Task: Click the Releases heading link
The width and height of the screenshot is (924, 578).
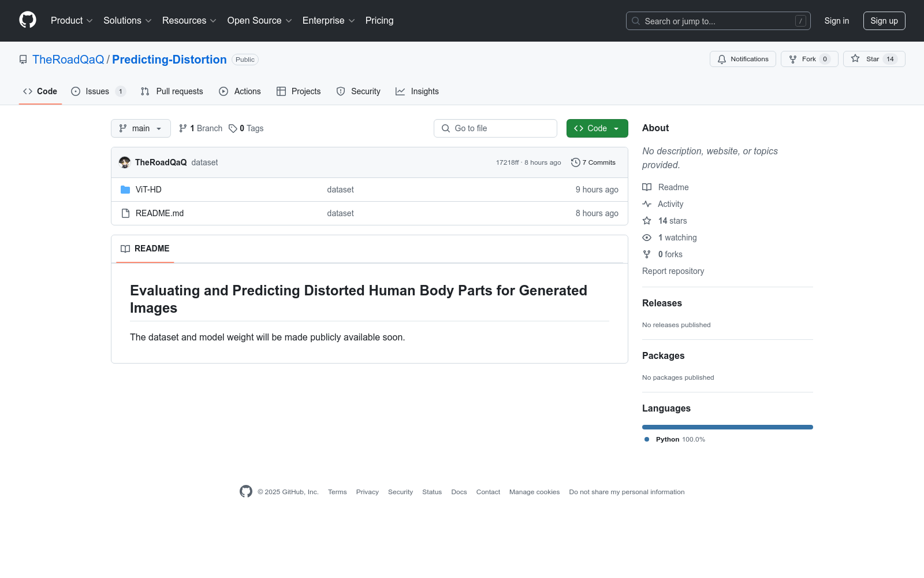Action: 662,303
